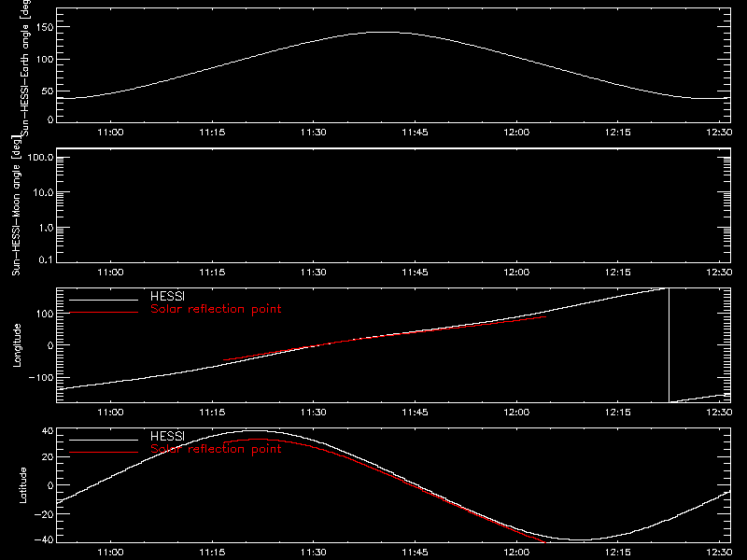The height and width of the screenshot is (560, 747).
Task: Click 11:45 label under Earth angle plot
Action: 415,133
